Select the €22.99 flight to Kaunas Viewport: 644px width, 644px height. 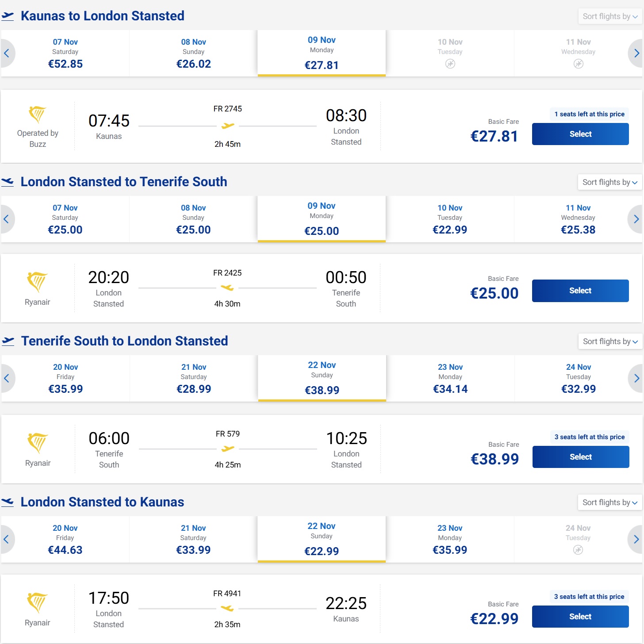(580, 617)
